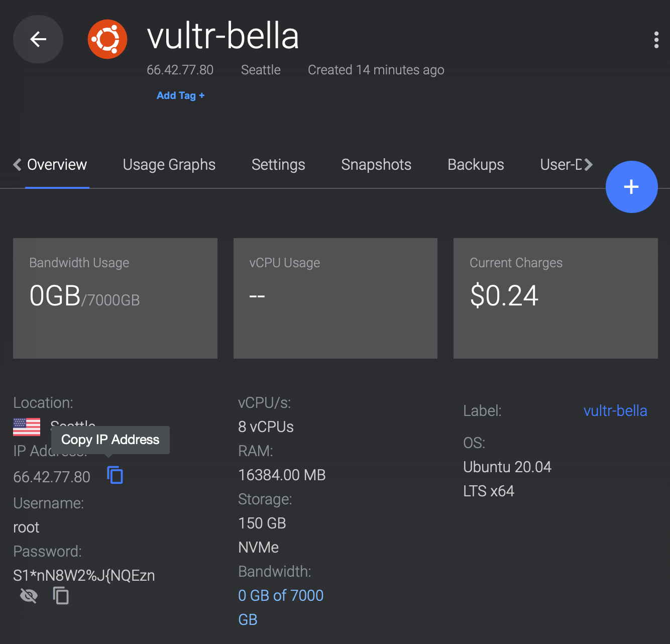
Task: Click the vultr-bella label link
Action: [x=615, y=411]
